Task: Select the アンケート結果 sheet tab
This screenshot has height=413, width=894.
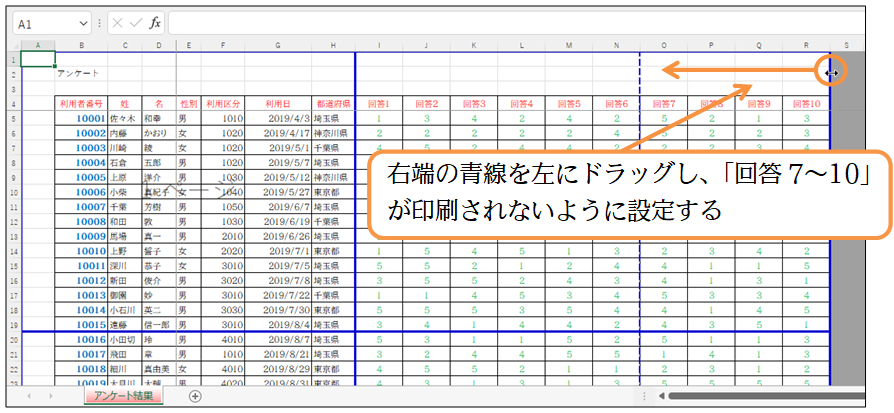Action: point(124,395)
